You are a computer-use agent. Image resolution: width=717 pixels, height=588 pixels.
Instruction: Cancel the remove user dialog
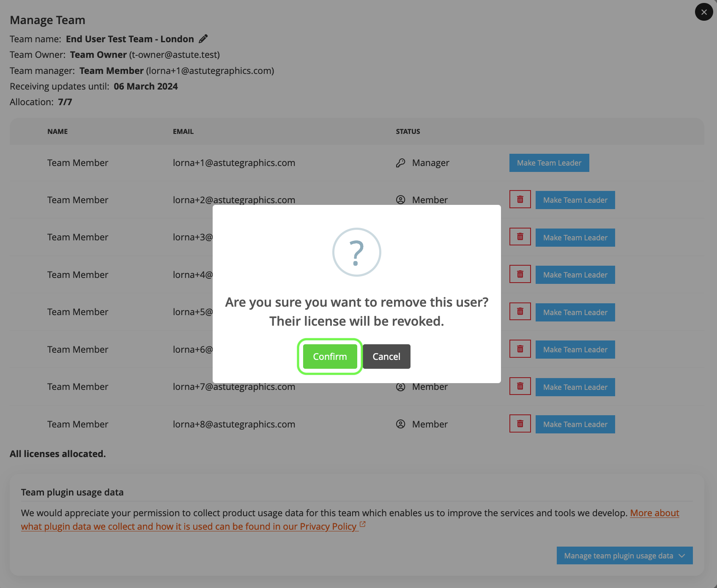click(x=386, y=357)
